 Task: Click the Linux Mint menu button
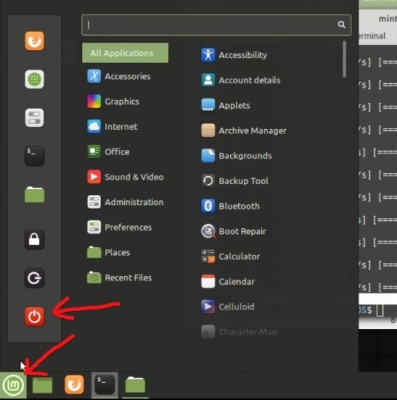13,385
